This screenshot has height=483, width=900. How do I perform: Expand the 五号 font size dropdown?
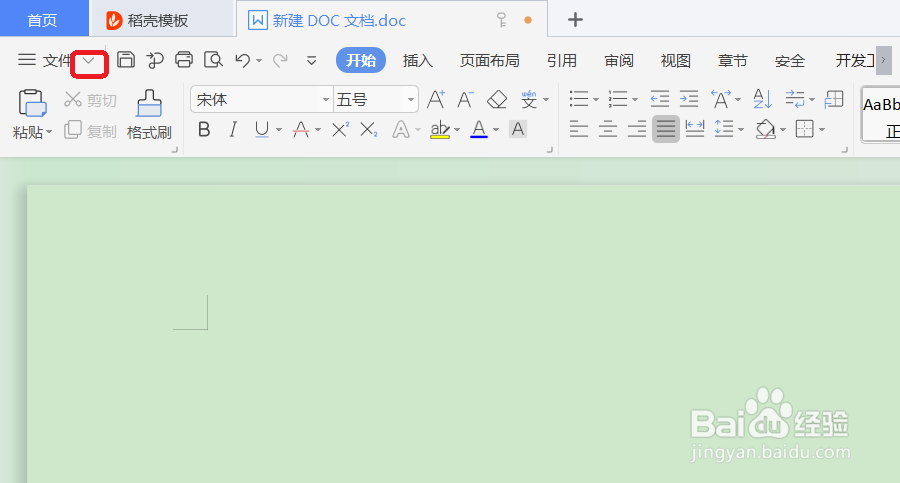tap(411, 100)
